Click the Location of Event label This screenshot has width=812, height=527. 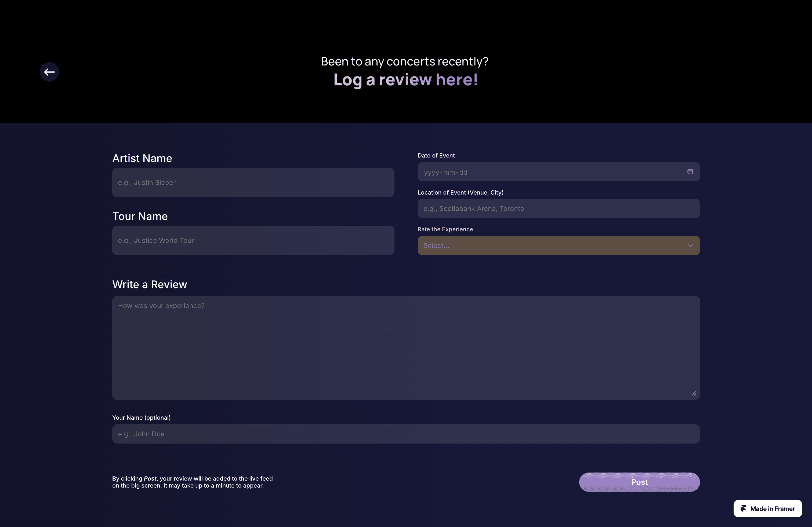(460, 193)
